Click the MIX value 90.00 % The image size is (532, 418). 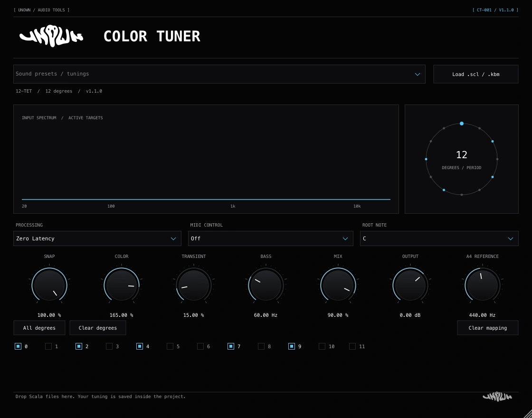coord(338,315)
